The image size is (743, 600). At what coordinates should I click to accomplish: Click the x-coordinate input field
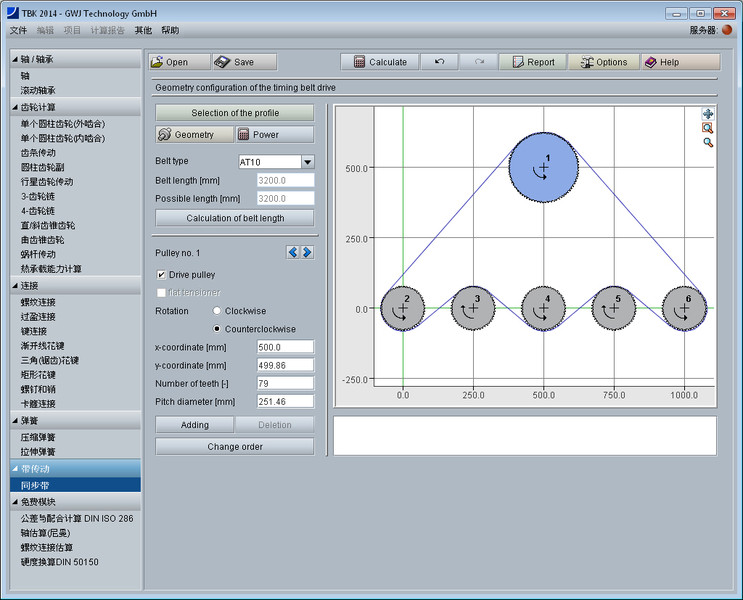click(284, 347)
